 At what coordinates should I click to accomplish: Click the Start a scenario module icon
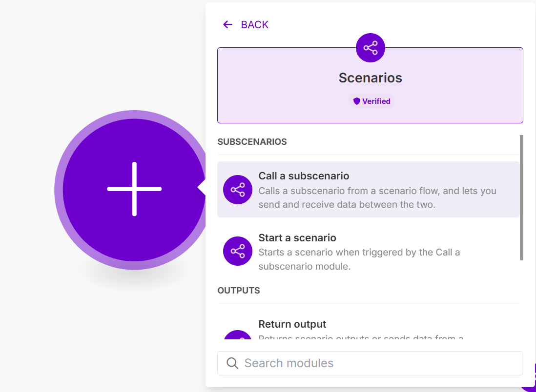coord(238,251)
